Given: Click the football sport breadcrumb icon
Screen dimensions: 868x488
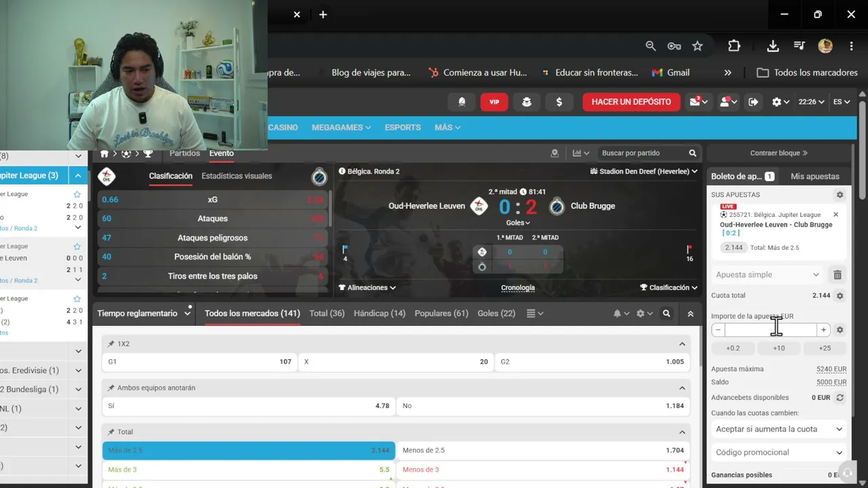Looking at the screenshot, I should (126, 153).
